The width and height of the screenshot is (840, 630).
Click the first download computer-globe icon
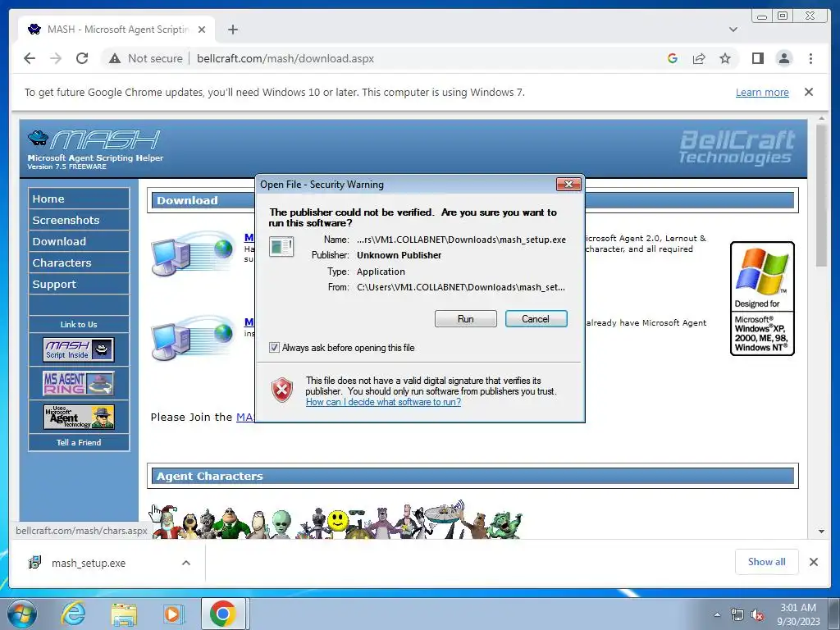point(192,253)
